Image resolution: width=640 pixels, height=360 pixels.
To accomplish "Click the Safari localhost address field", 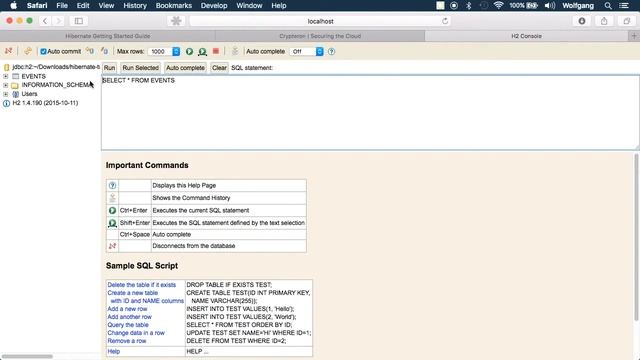I will click(320, 21).
